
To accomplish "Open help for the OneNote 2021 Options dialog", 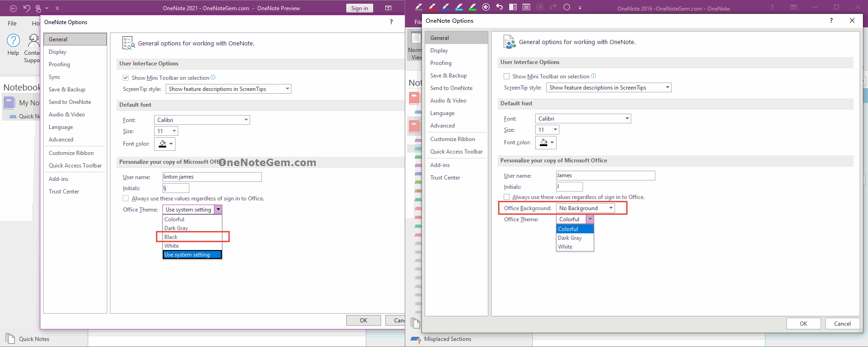I will tap(391, 22).
